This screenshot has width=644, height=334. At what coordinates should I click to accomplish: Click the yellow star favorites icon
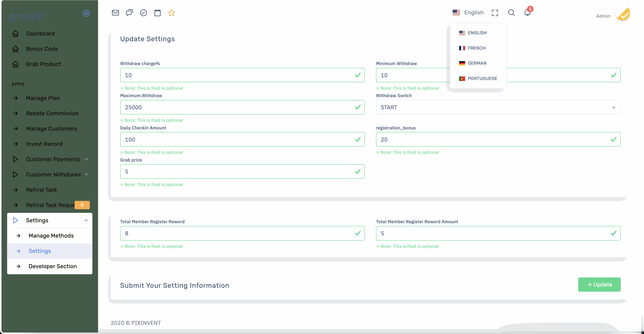[171, 13]
